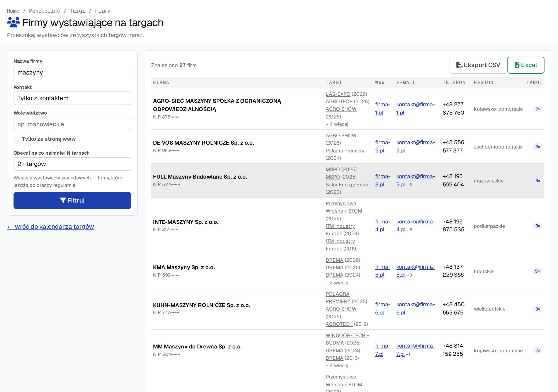Click the Excel export button

tap(526, 65)
